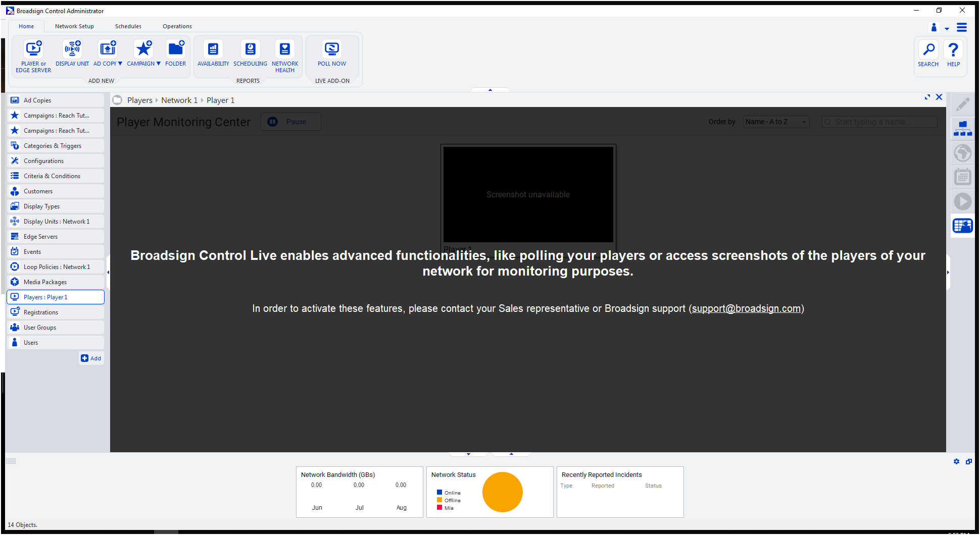This screenshot has height=535, width=980.
Task: Click the orange Network Status pie chart
Action: [x=502, y=492]
